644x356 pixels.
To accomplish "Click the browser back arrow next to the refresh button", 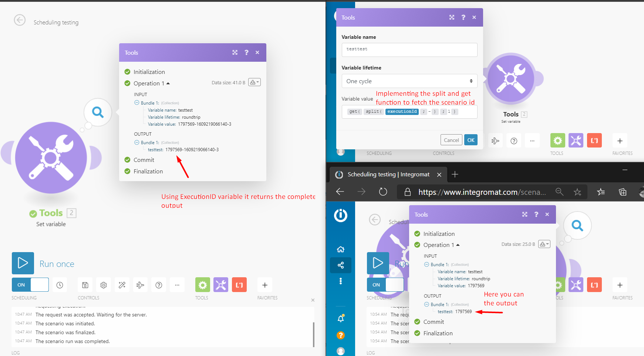I will click(340, 191).
